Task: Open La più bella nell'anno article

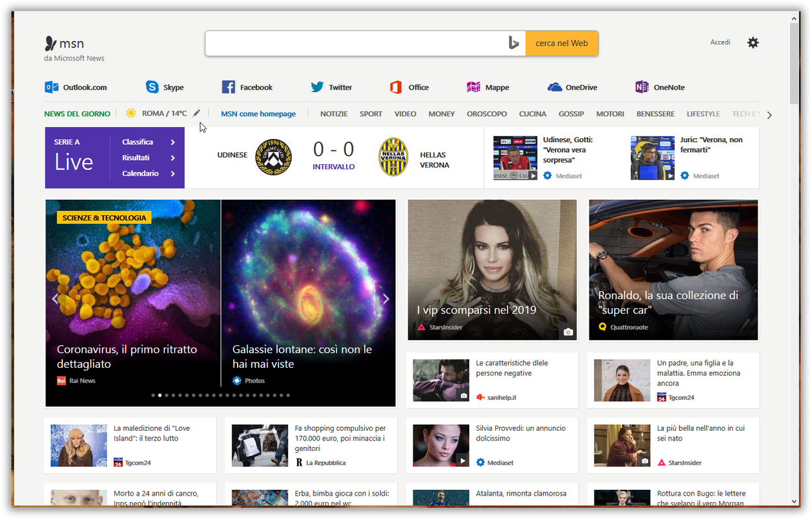Action: 673,446
